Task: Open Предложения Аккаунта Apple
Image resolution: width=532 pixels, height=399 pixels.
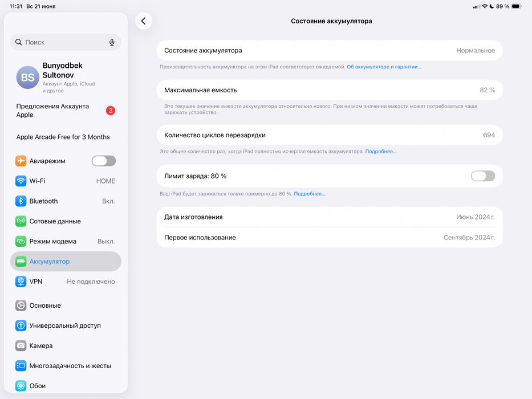Action: tap(66, 111)
